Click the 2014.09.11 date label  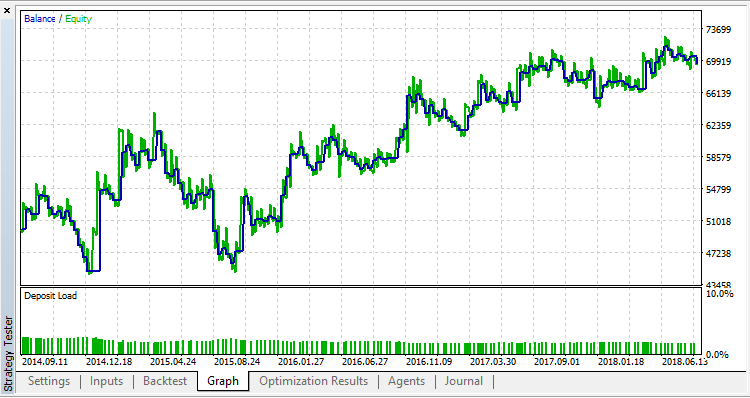[x=44, y=361]
